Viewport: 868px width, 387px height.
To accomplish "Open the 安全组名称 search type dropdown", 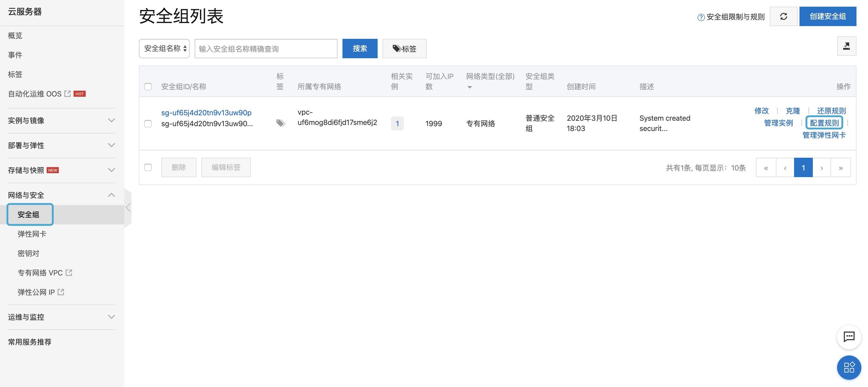I will (x=165, y=49).
